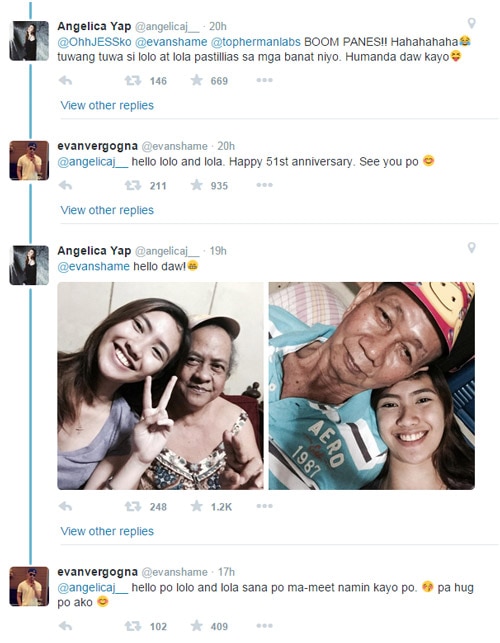Open the right photo with AERO 1987 shirt
This screenshot has width=500, height=643.
point(372,386)
